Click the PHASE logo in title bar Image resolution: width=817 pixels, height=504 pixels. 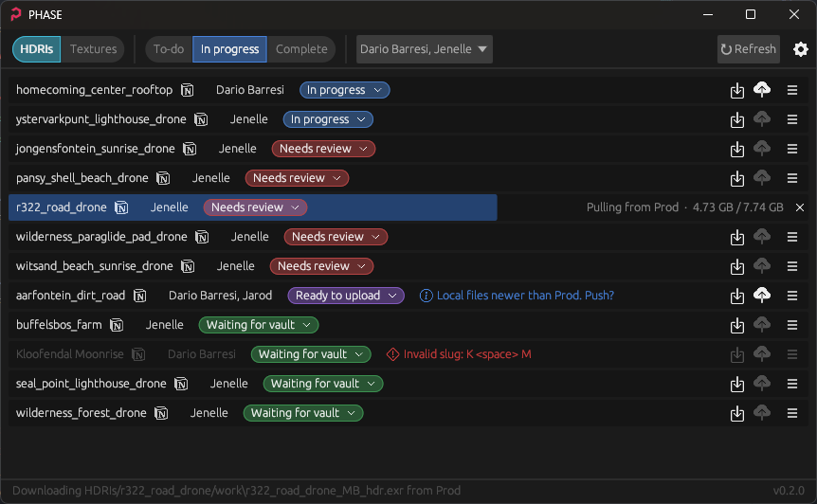click(x=16, y=14)
